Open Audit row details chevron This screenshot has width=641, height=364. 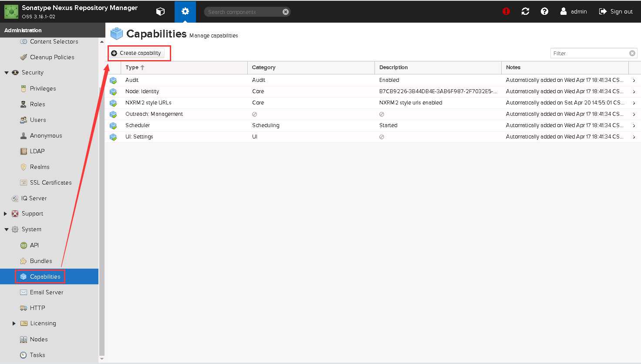coord(634,80)
